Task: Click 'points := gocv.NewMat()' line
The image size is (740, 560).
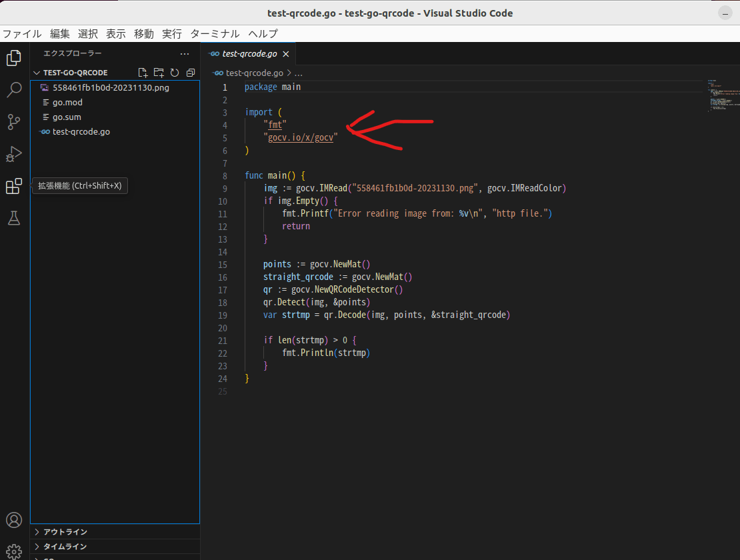Action: coord(317,265)
